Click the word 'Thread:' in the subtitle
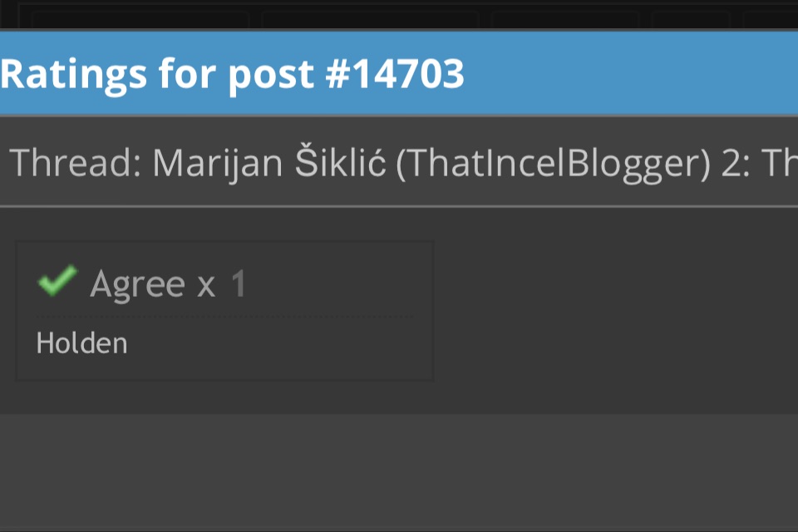 pos(76,163)
